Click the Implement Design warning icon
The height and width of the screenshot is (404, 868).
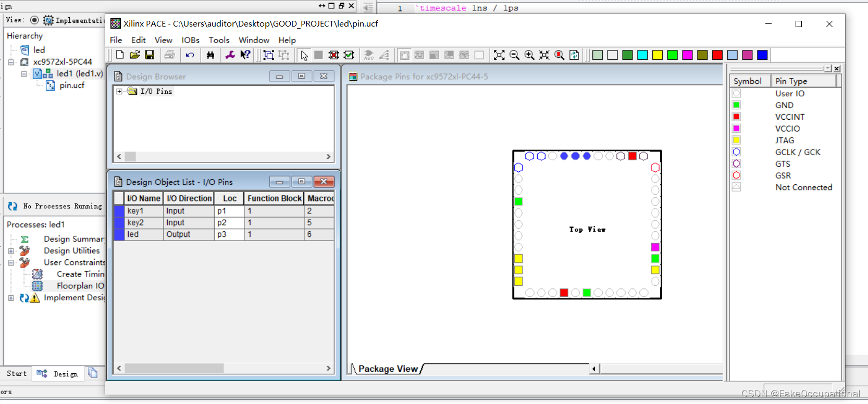(x=35, y=298)
